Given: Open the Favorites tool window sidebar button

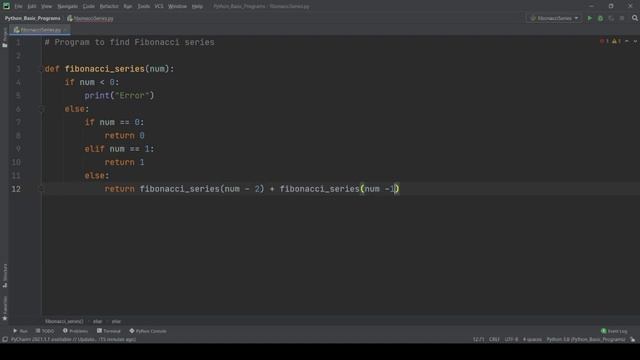Looking at the screenshot, I should (x=5, y=308).
